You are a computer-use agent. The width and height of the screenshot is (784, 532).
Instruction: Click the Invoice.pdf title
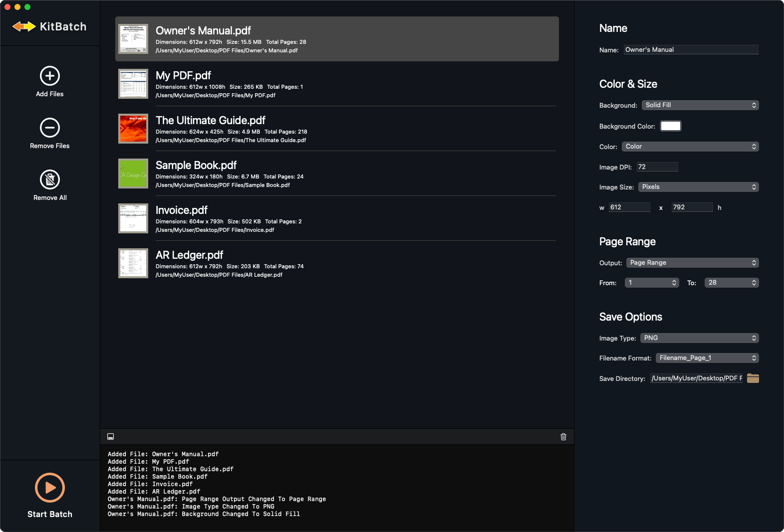(182, 210)
